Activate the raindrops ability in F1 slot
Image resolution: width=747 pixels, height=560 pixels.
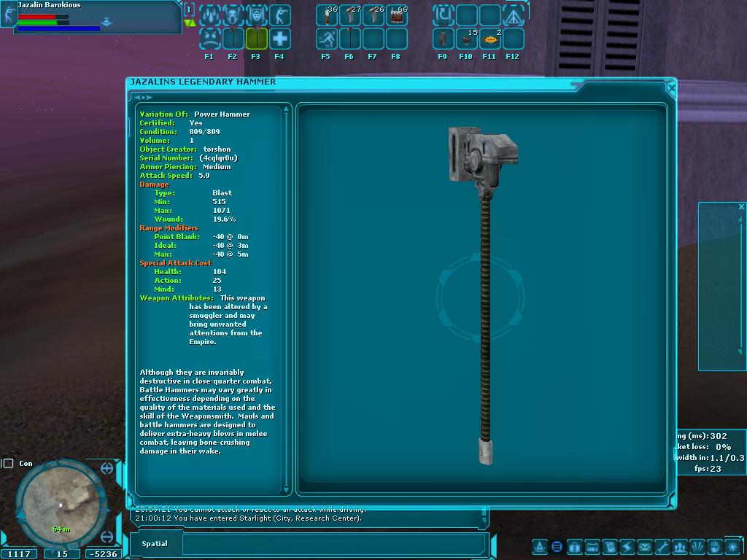click(209, 15)
